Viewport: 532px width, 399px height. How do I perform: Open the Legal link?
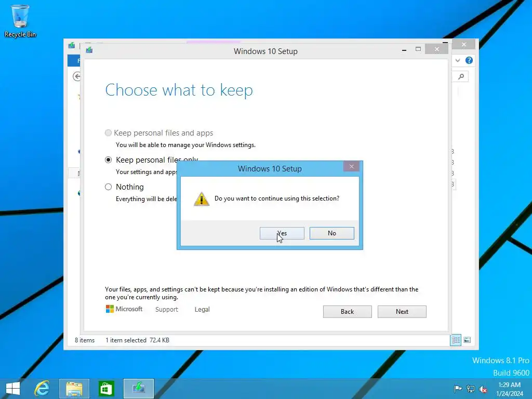click(202, 310)
